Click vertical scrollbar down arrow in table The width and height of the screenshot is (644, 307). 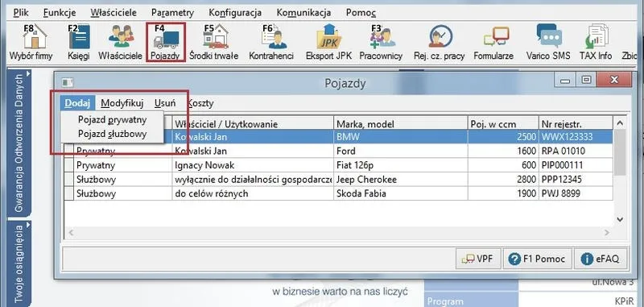pyautogui.click(x=620, y=219)
